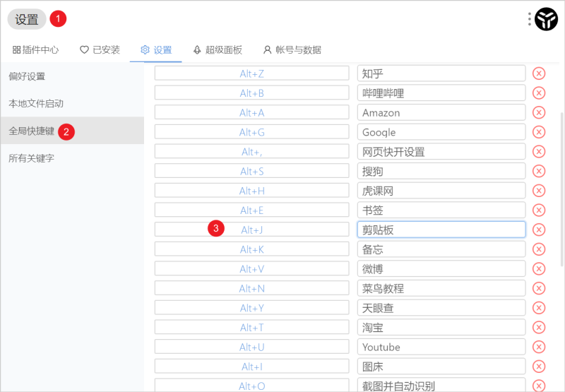The width and height of the screenshot is (565, 392).
Task: Edit the 网页快开设置 keyword field
Action: (x=441, y=151)
